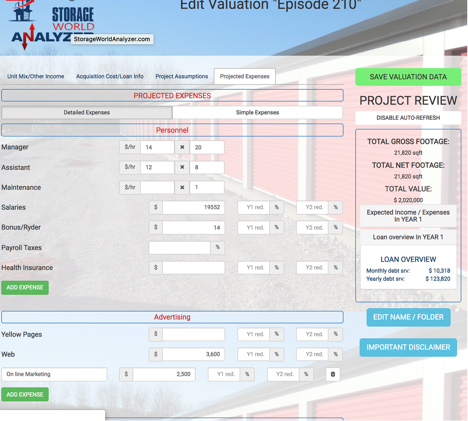Click the empty Maintenance hourly rate field
Viewport: 468px width, 421px height.
tap(157, 187)
